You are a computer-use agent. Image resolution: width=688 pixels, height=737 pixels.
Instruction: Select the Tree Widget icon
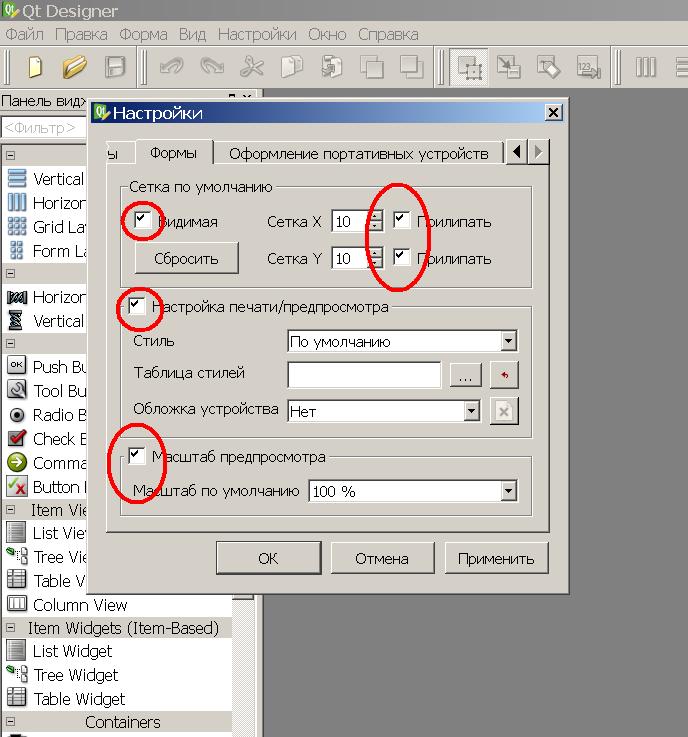pos(17,674)
